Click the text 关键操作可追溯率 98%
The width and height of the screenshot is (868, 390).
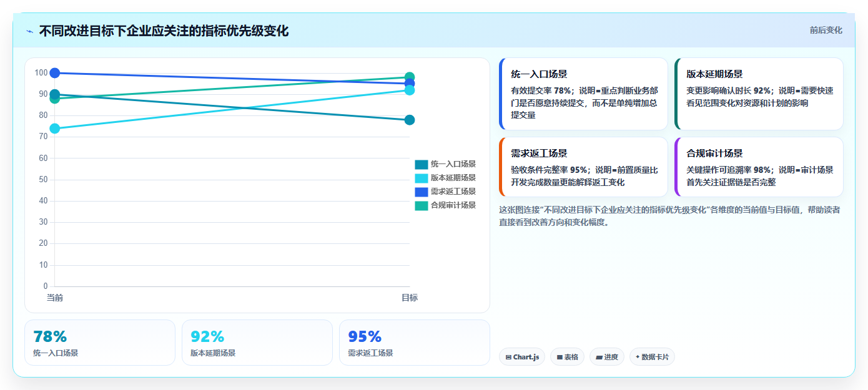(x=729, y=170)
